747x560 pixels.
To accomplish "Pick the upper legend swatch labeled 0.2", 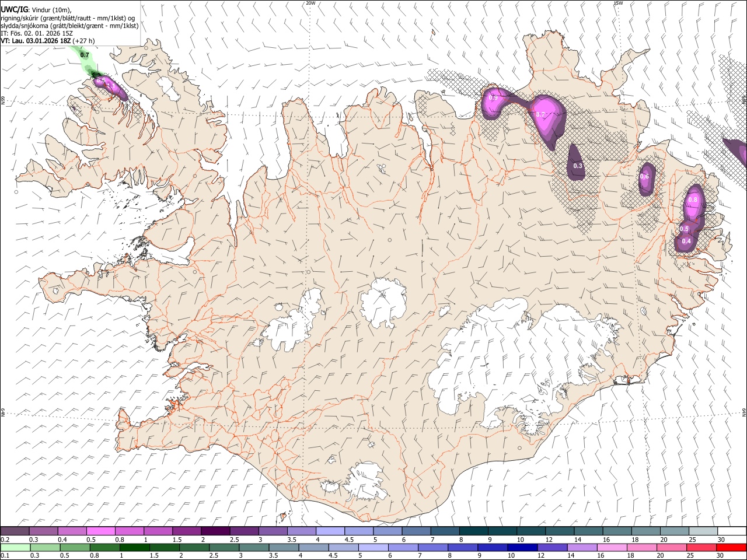I will coord(15,531).
